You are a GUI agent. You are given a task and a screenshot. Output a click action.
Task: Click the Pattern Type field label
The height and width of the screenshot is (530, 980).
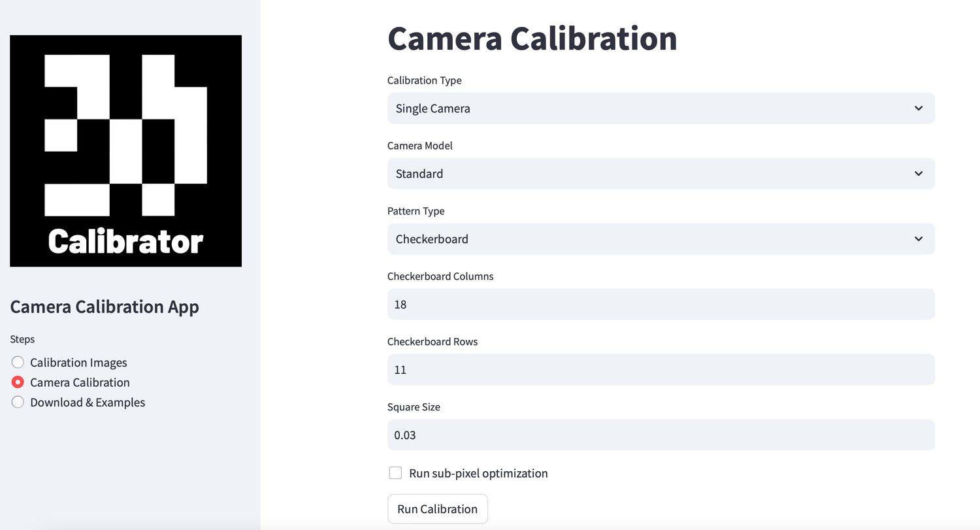(416, 211)
